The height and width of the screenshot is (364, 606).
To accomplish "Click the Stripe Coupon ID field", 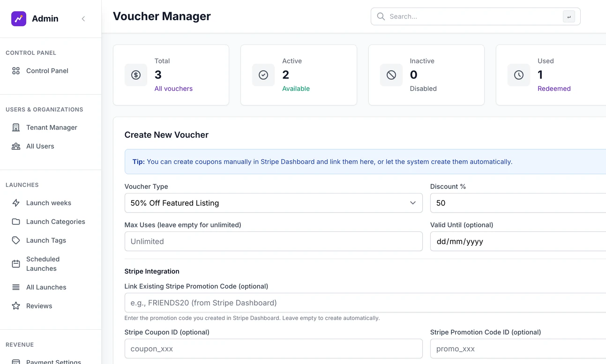I will tap(274, 349).
